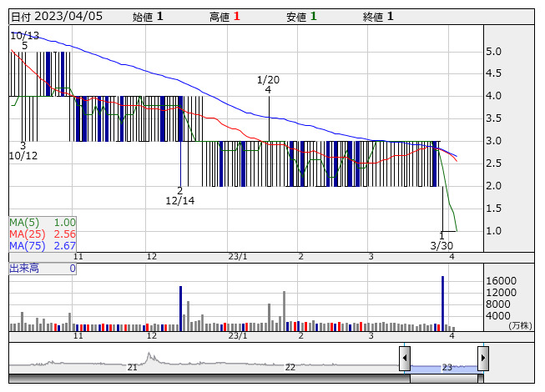545x392 pixels.
Task: Click the 1/20 high marker of 4
Action: 268,84
